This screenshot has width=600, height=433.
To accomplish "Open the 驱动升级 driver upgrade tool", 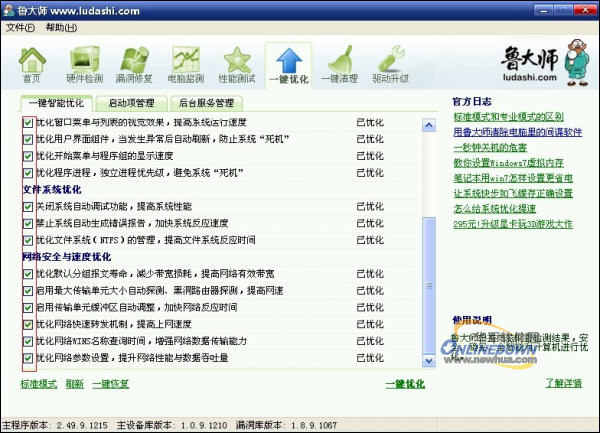I will pyautogui.click(x=392, y=64).
